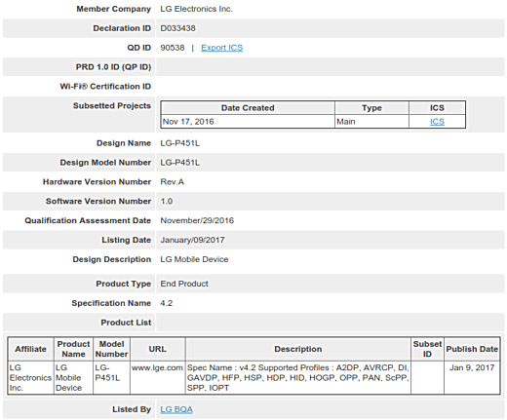
Task: Click the Product List label
Action: coord(126,323)
